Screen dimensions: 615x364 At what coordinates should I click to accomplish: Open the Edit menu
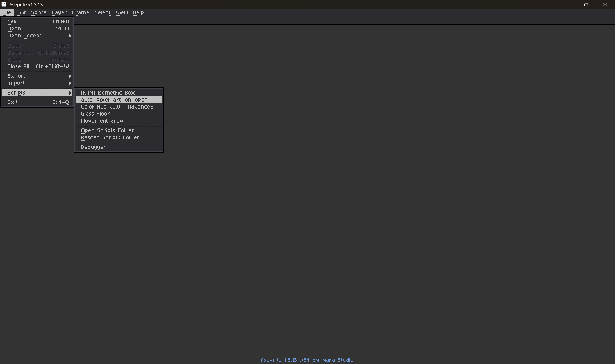click(21, 13)
